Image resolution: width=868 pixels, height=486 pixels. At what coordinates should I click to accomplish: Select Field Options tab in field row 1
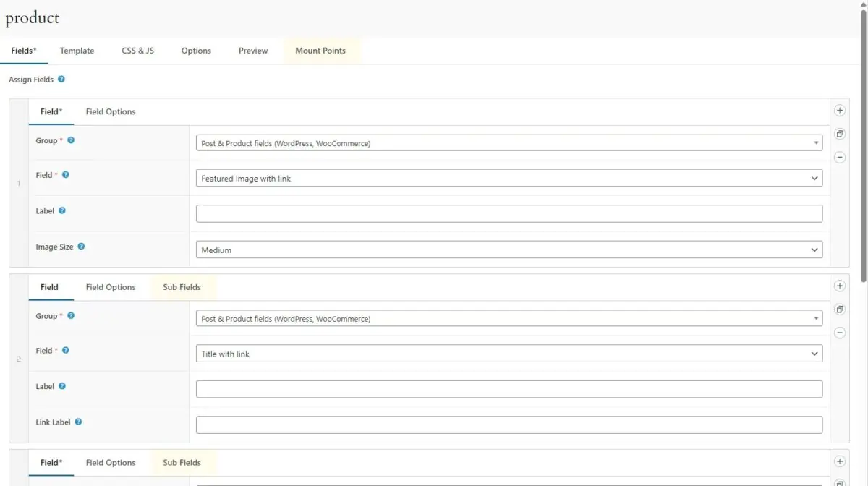pos(111,111)
